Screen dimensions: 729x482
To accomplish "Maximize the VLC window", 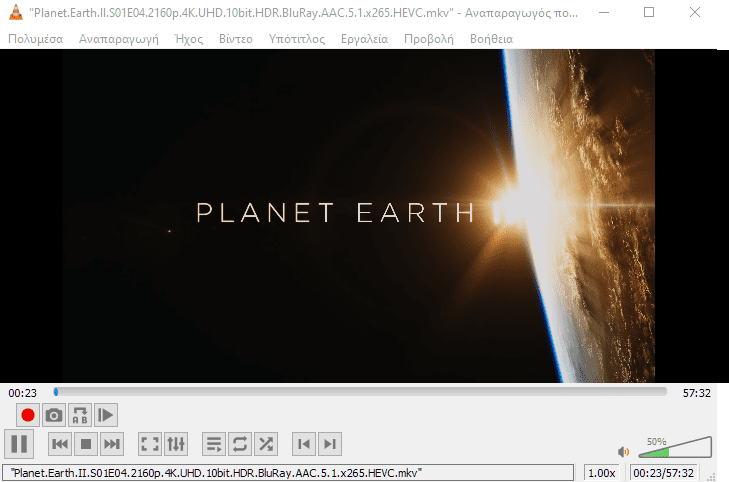I will click(649, 13).
